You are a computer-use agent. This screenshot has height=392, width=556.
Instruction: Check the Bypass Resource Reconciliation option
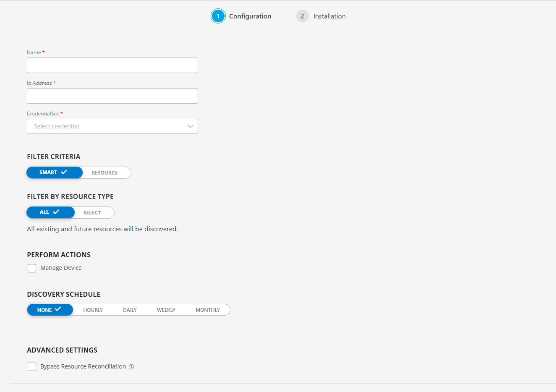coord(32,366)
